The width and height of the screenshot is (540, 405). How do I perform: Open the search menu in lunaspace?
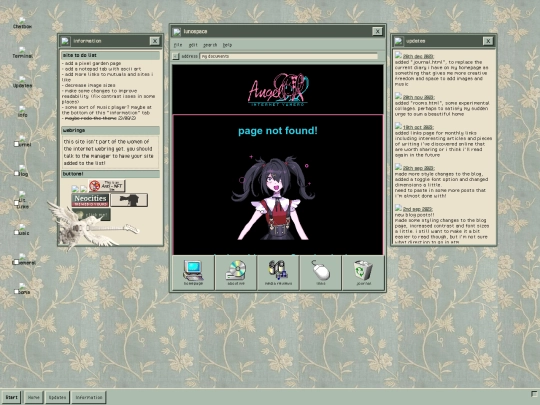pyautogui.click(x=210, y=45)
